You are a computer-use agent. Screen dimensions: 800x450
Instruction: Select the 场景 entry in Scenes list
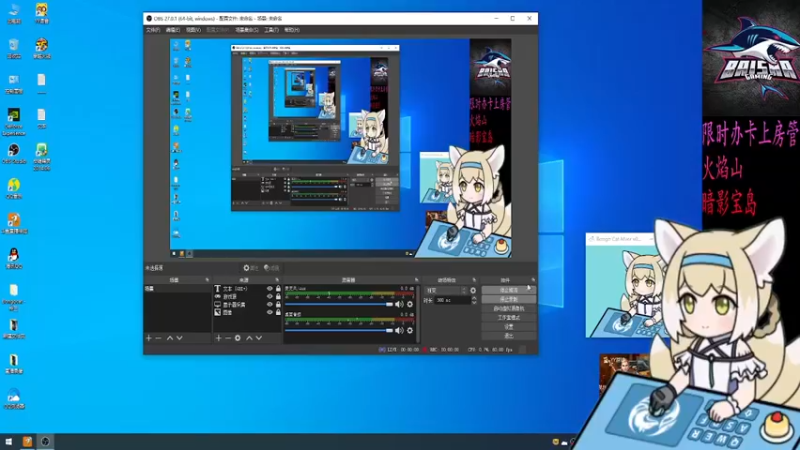(x=177, y=289)
